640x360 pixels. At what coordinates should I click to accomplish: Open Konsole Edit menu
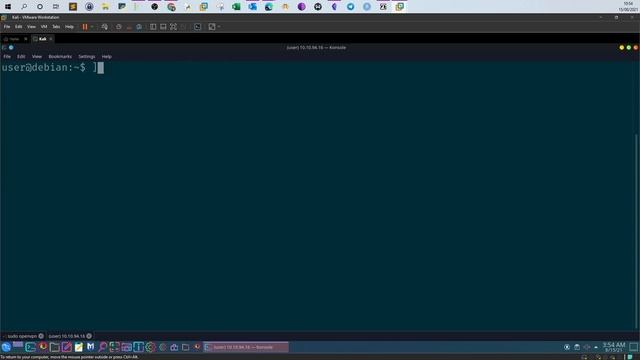click(21, 57)
